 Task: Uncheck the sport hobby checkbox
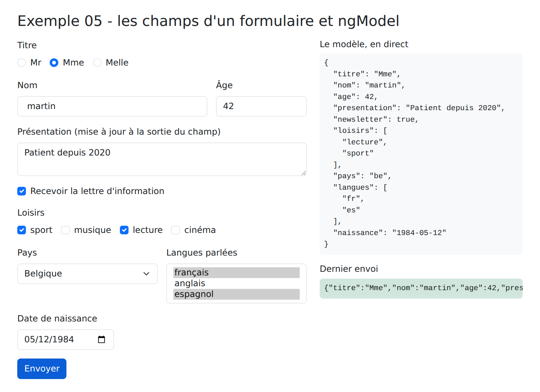coord(22,230)
